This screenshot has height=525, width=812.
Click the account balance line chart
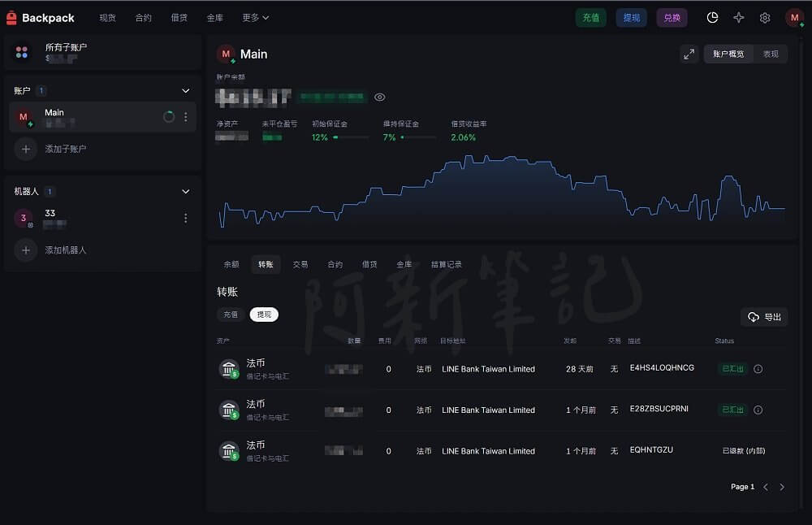502,191
